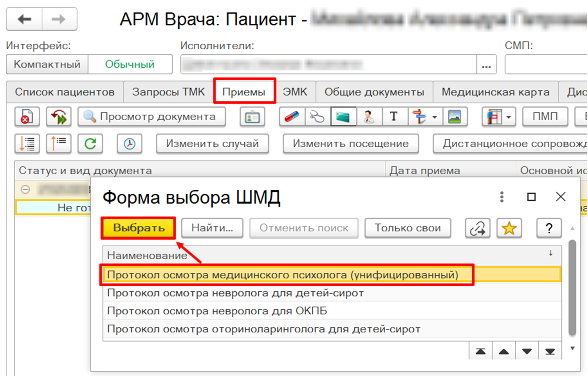Screen dimensions: 588x377
Task: Click the stethoscope icon in the toolbar
Action: (x=317, y=117)
